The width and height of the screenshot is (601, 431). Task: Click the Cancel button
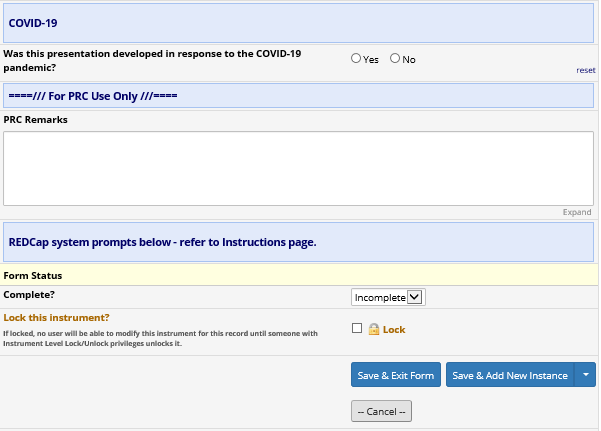click(381, 411)
